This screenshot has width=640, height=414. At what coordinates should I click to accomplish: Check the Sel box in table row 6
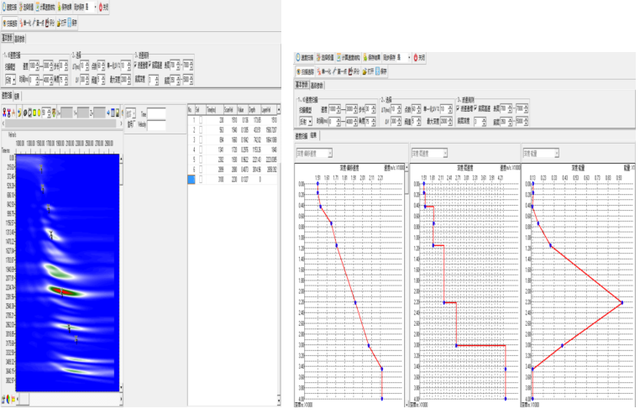click(x=200, y=169)
